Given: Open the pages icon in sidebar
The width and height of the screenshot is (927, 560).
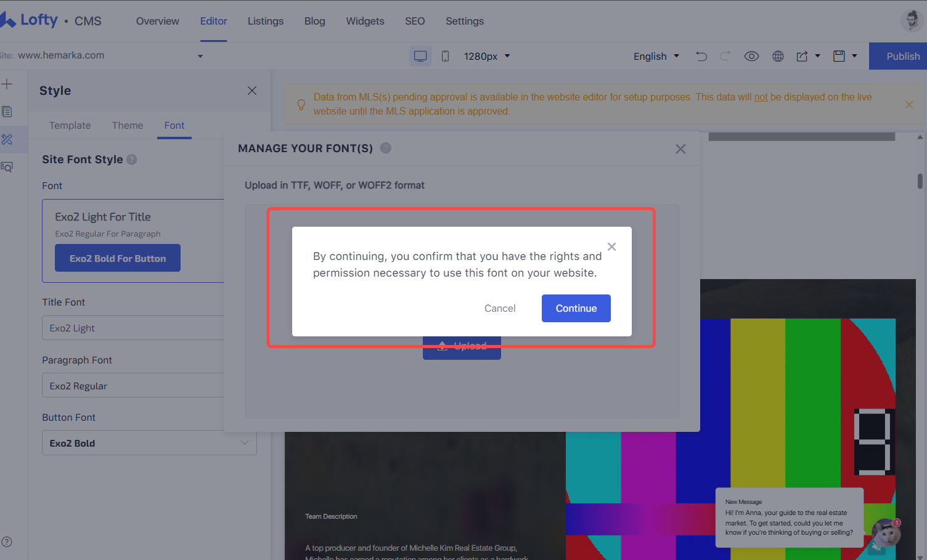Looking at the screenshot, I should (7, 112).
